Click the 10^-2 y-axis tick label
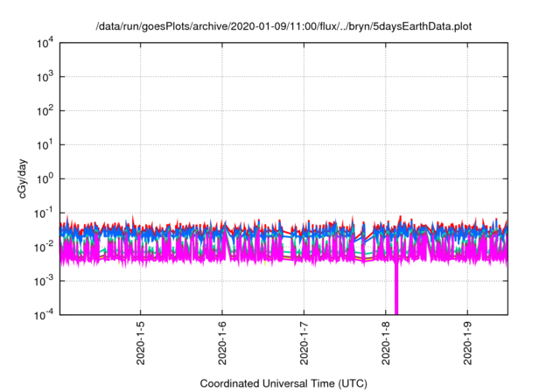 pyautogui.click(x=44, y=247)
